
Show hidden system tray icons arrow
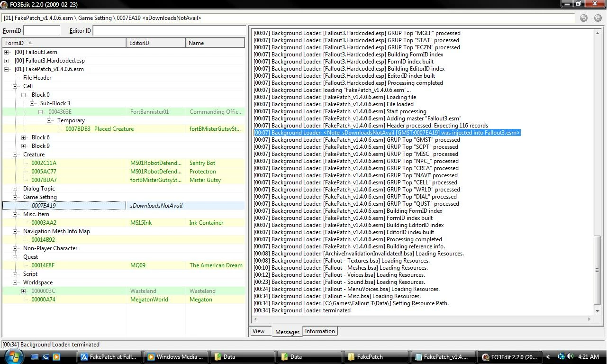548,357
